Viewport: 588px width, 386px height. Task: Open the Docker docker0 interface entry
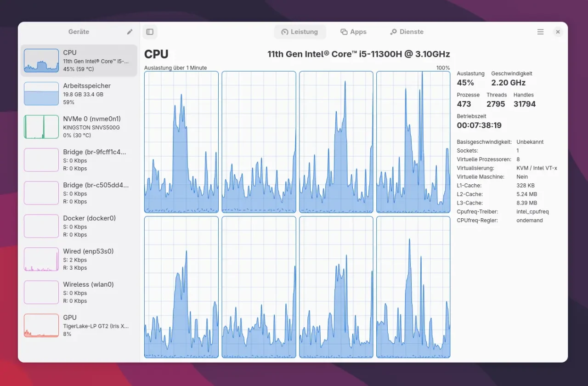[79, 226]
